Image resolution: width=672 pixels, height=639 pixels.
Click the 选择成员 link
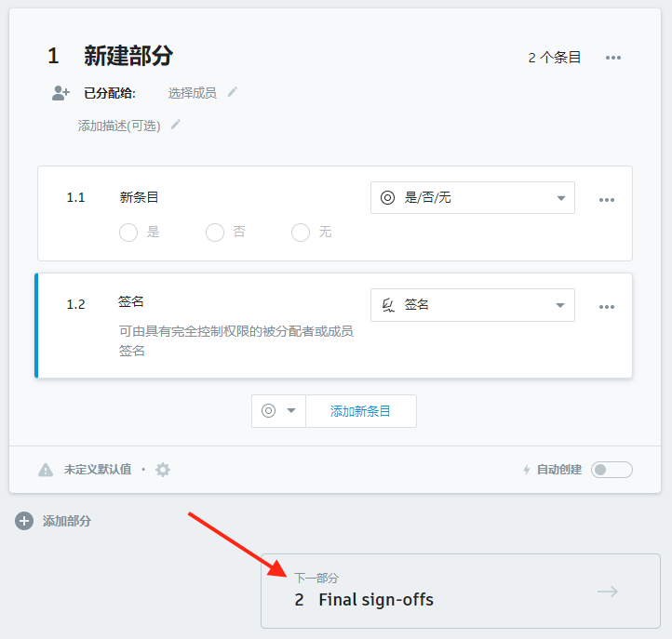[x=192, y=93]
